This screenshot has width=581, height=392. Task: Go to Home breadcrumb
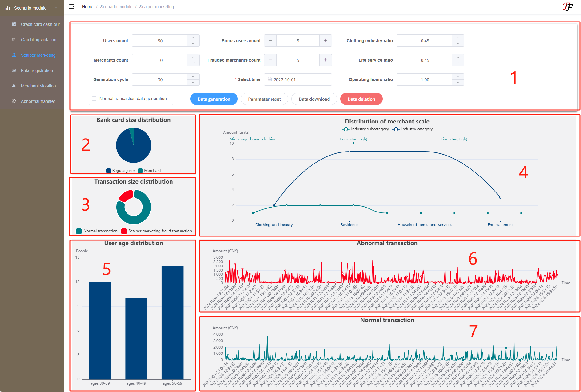87,7
